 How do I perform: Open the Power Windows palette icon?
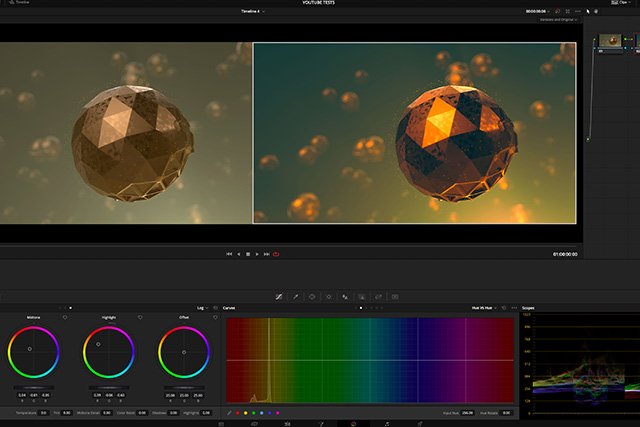coord(312,297)
